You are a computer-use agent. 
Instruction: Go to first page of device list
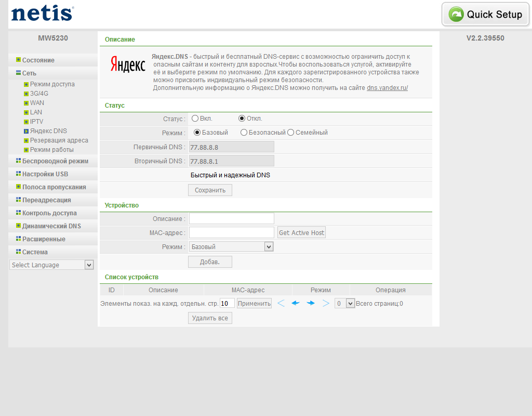pos(281,303)
